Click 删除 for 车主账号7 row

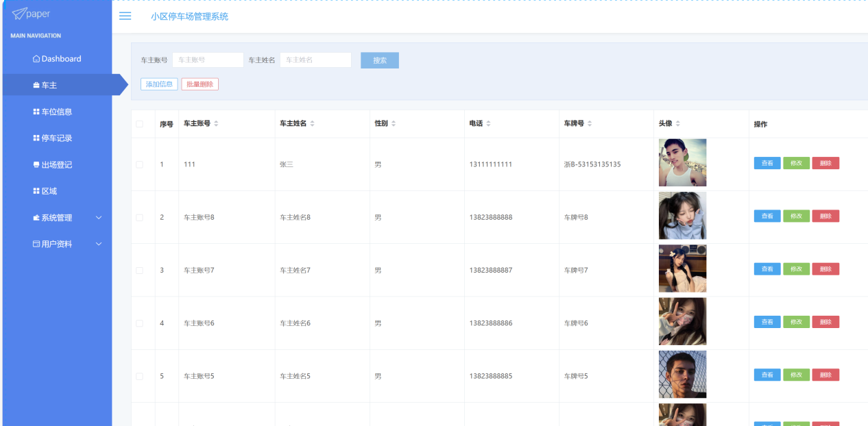pyautogui.click(x=825, y=269)
